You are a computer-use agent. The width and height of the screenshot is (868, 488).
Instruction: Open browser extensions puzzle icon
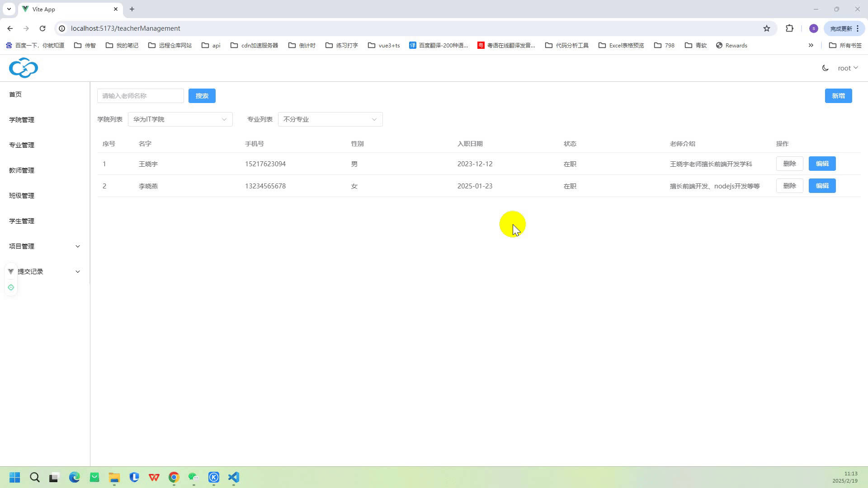tap(789, 28)
